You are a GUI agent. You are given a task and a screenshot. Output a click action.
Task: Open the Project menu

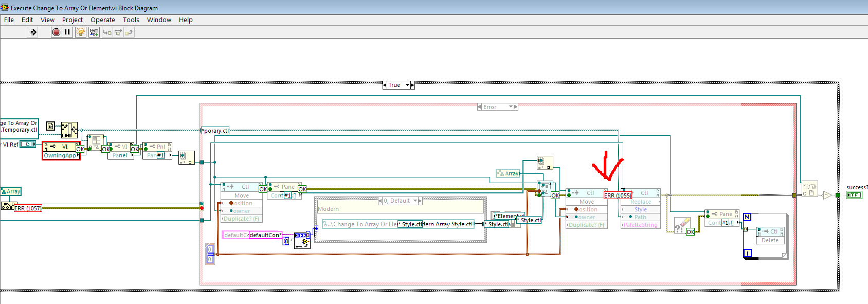pos(73,20)
